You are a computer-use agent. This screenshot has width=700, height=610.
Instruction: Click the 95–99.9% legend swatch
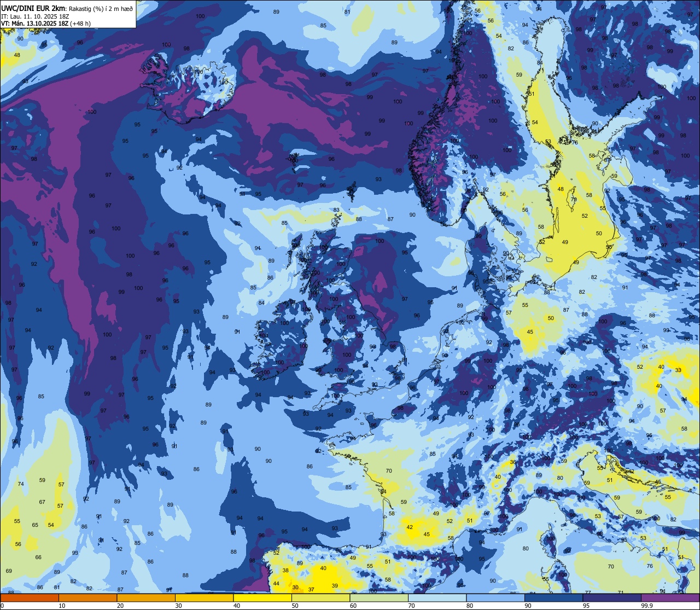coord(612,597)
